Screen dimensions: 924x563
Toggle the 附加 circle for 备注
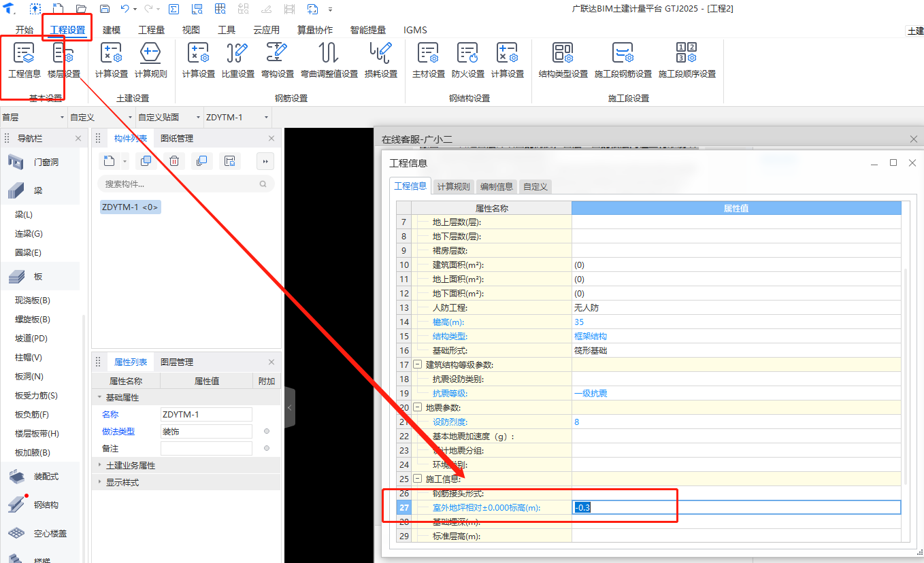click(267, 448)
